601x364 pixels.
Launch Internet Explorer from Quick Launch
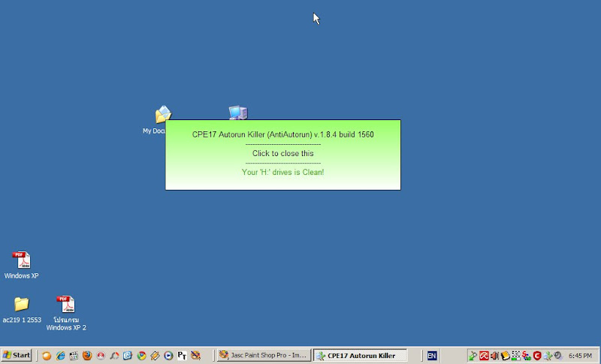[x=60, y=356]
